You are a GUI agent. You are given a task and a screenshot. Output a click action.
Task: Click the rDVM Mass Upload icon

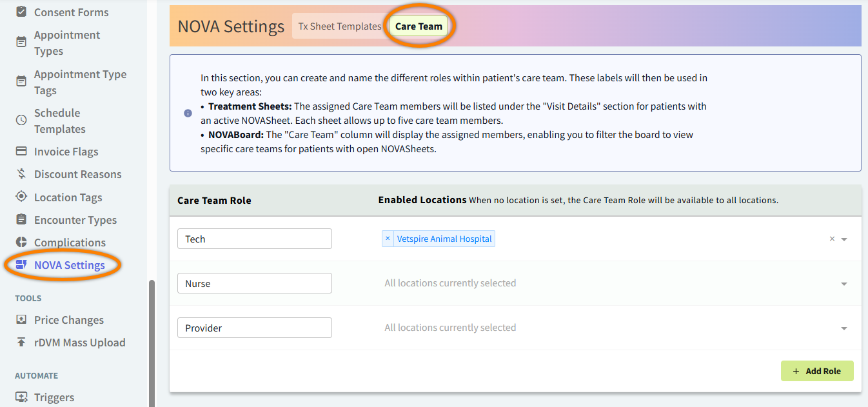[x=21, y=342]
